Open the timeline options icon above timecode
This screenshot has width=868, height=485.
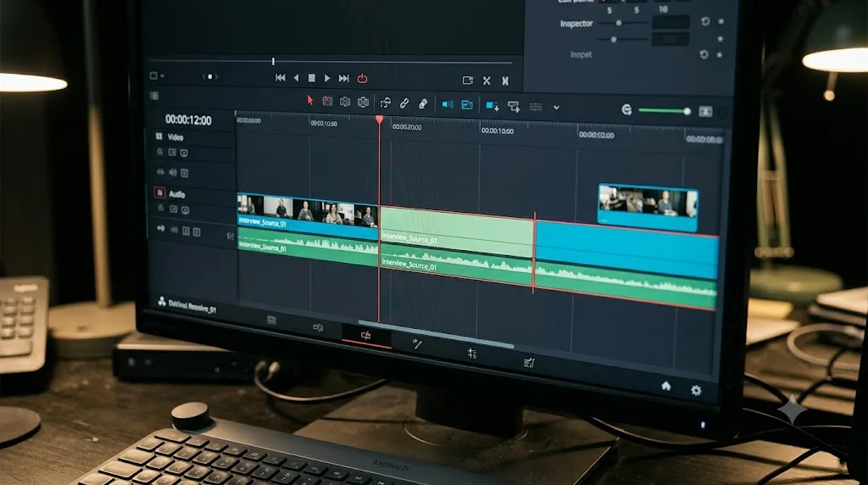pyautogui.click(x=154, y=96)
